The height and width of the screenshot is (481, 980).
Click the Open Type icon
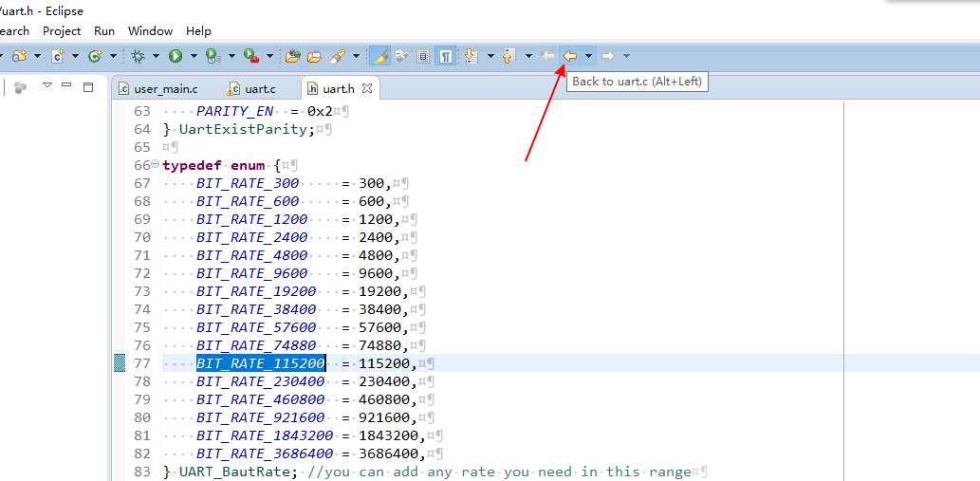pyautogui.click(x=292, y=56)
